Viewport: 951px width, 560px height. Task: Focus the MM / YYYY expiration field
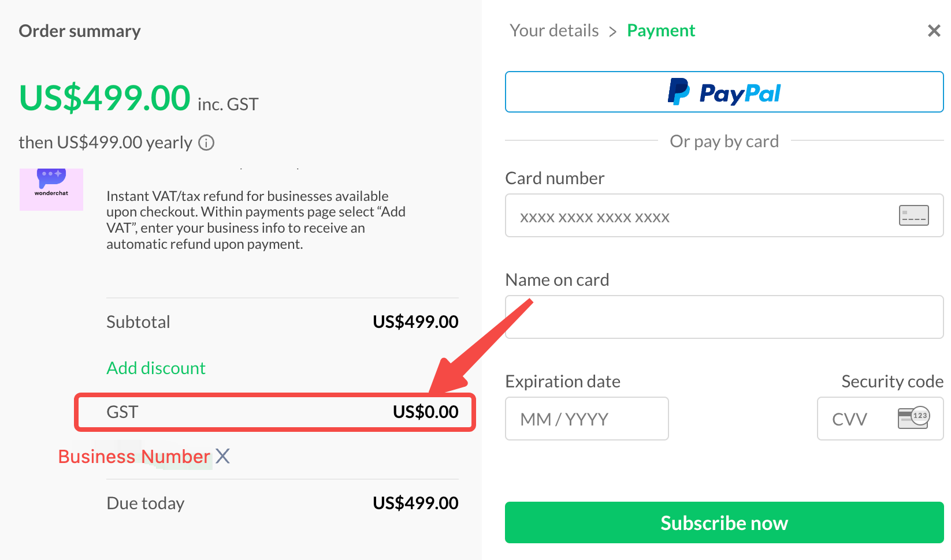tap(586, 419)
